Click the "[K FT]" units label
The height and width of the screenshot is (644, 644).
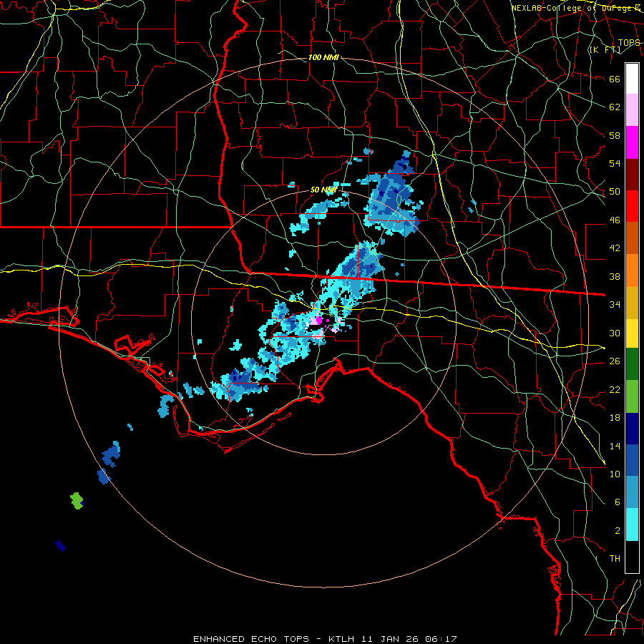click(x=605, y=50)
